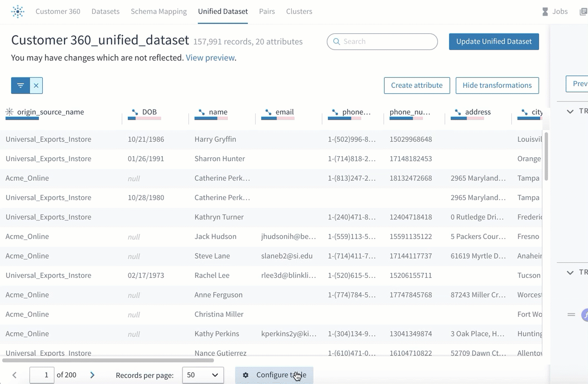Go to the next page arrow
588x384 pixels.
(92, 375)
